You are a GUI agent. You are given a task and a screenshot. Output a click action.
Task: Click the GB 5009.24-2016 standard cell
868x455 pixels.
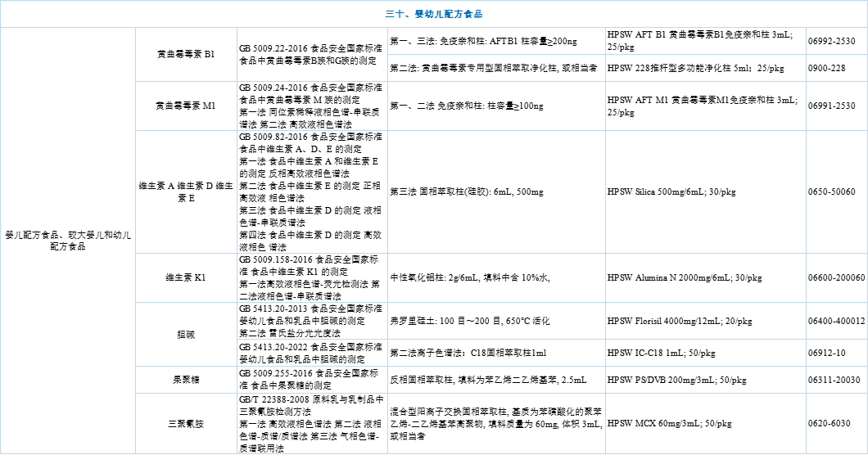click(312, 106)
